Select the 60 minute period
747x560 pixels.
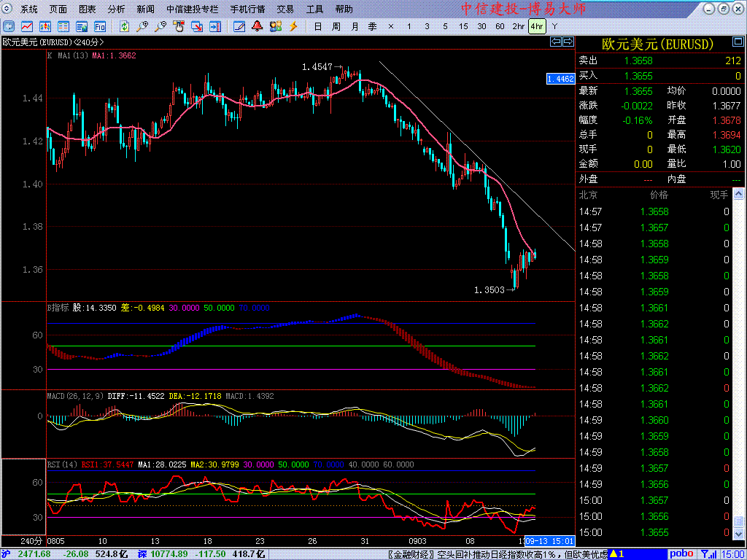(x=500, y=26)
